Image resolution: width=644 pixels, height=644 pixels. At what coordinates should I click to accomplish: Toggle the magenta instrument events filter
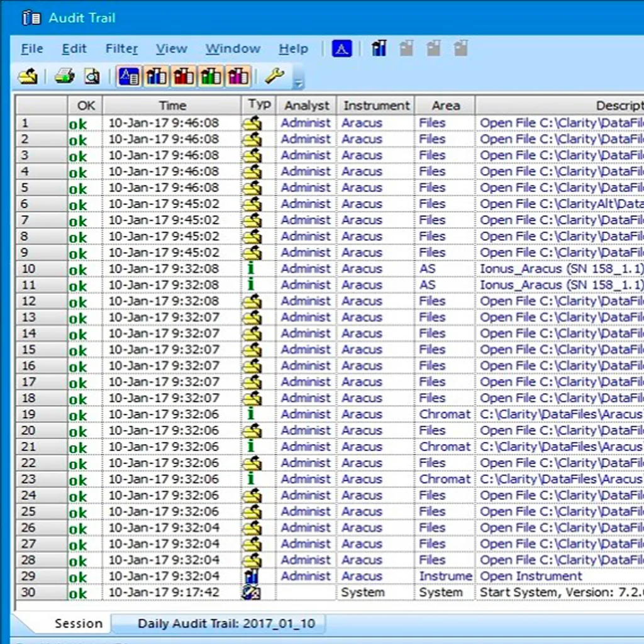tap(238, 76)
